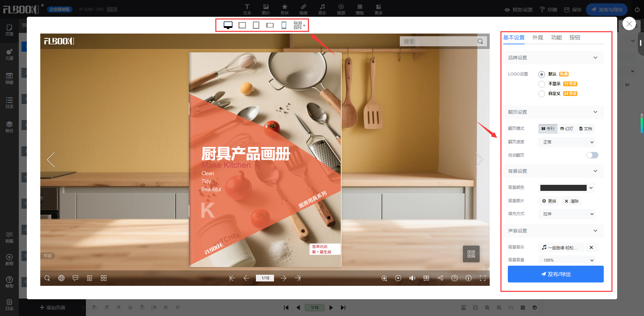Open the 填充方式 dropdown
This screenshot has height=316, width=644.
point(567,214)
